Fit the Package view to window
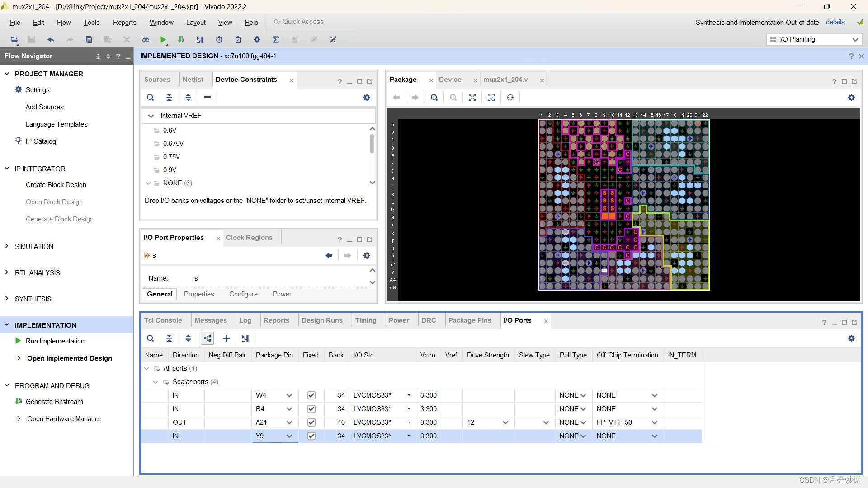The height and width of the screenshot is (488, 868). point(472,98)
